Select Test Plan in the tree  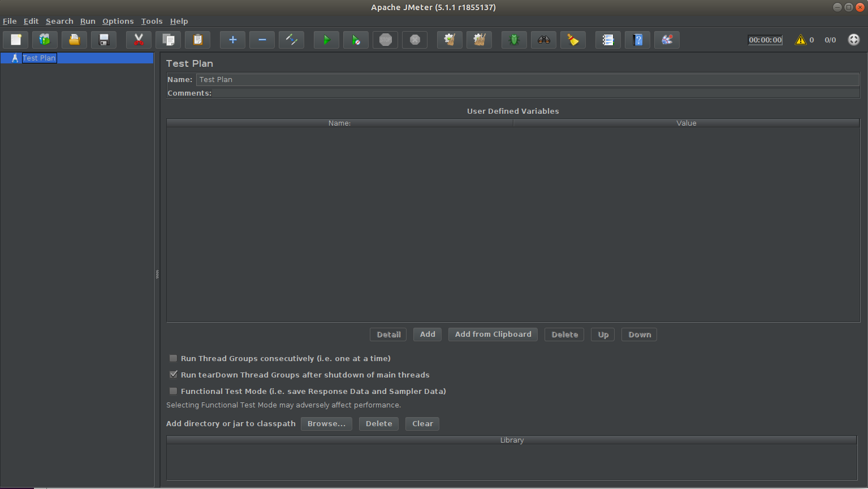[39, 58]
